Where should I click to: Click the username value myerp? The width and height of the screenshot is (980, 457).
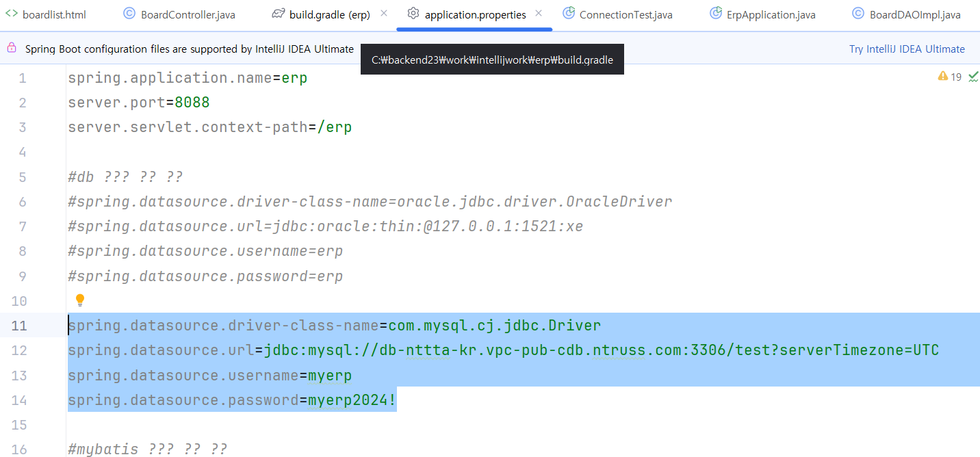click(x=330, y=376)
